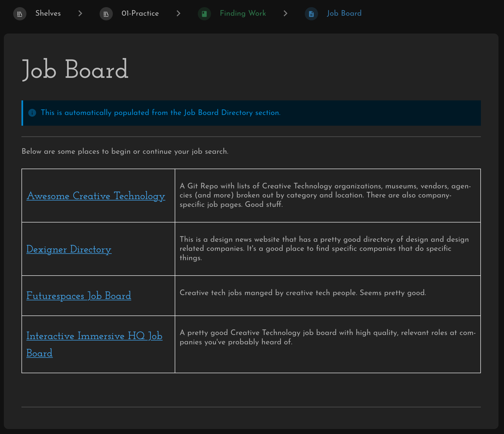The height and width of the screenshot is (434, 504).
Task: Click the 'This is a design news website' description
Action: (x=324, y=248)
